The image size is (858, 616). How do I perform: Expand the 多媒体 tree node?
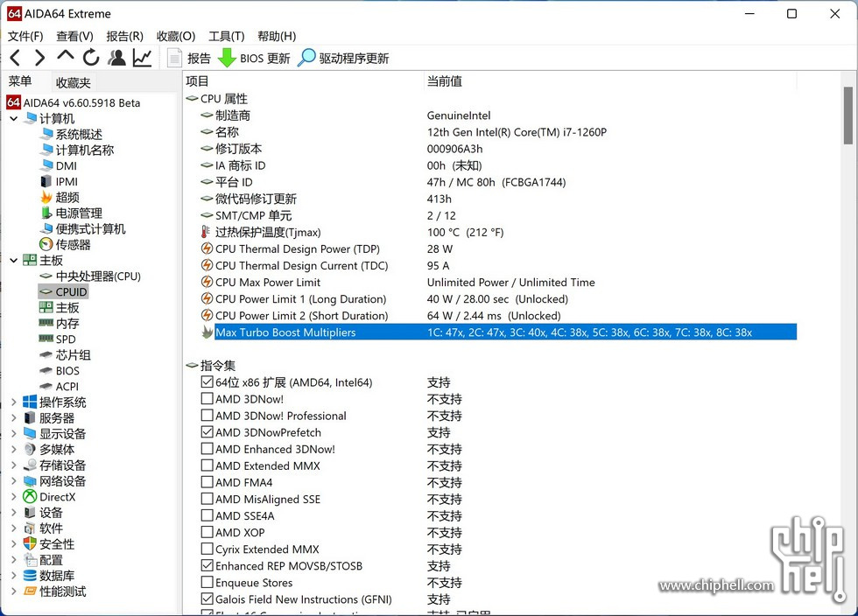tap(14, 450)
